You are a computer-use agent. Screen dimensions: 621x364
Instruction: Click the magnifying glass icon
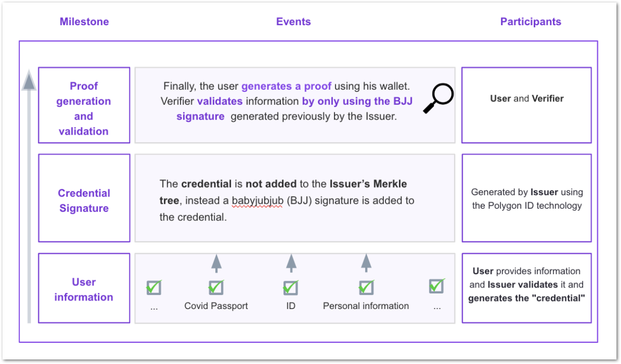(x=438, y=98)
